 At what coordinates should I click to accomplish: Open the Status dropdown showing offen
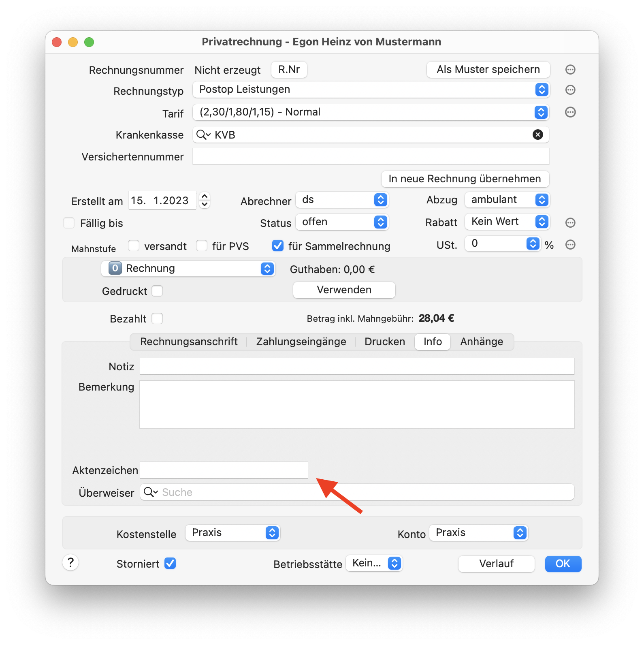342,222
